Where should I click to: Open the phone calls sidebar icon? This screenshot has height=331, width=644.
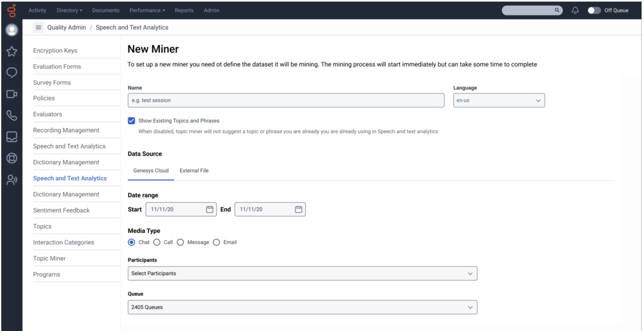tap(12, 115)
